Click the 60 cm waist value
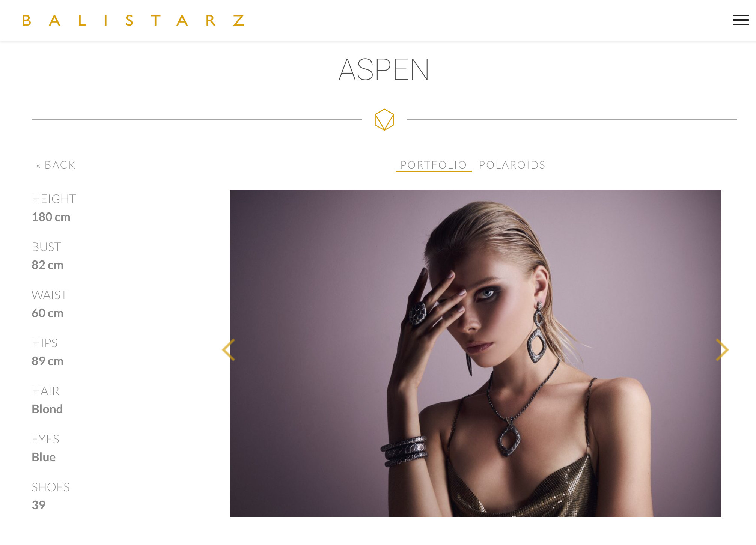The width and height of the screenshot is (756, 545). (48, 313)
